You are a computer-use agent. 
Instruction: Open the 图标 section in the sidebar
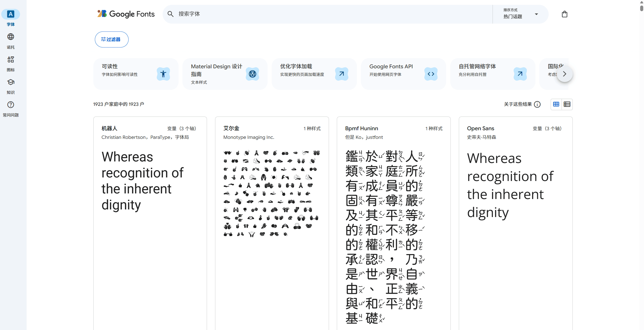[10, 63]
